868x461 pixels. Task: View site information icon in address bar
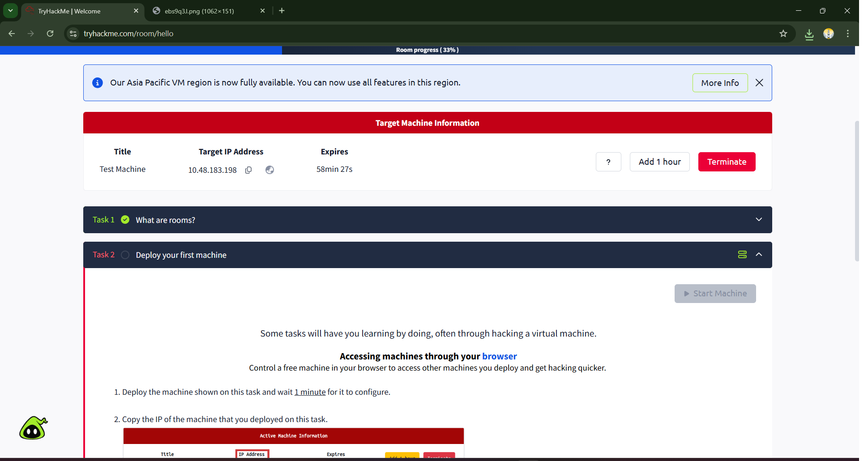pyautogui.click(x=73, y=34)
